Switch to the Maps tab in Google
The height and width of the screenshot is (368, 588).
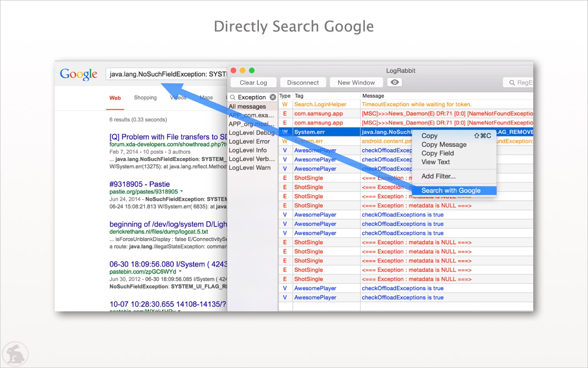(206, 97)
